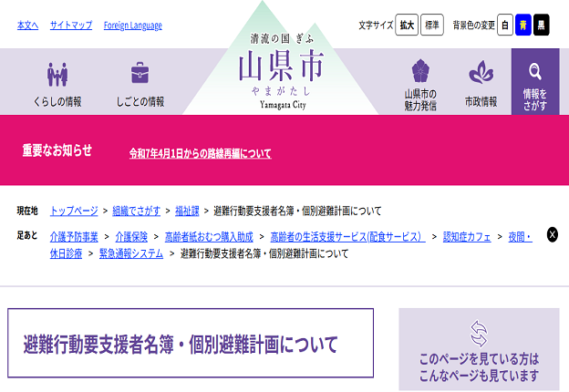Set text size to 拡大
569x392 pixels.
pos(407,26)
